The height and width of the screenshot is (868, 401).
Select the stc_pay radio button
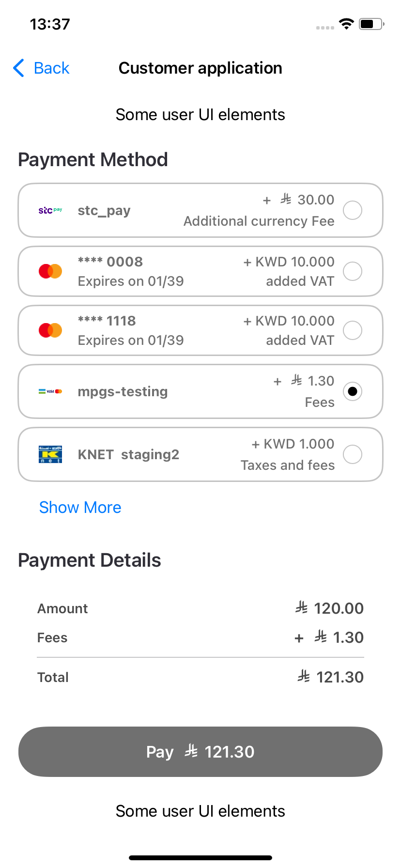tap(353, 210)
